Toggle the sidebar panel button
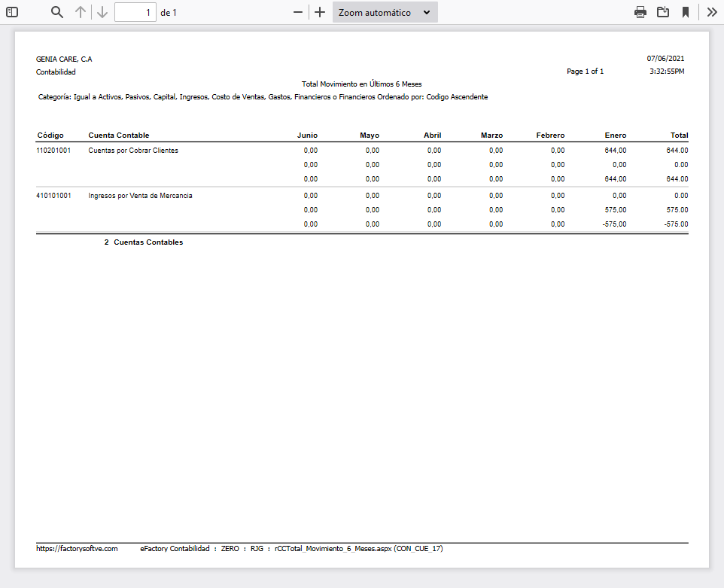Screen dimensions: 724x588 coord(12,12)
